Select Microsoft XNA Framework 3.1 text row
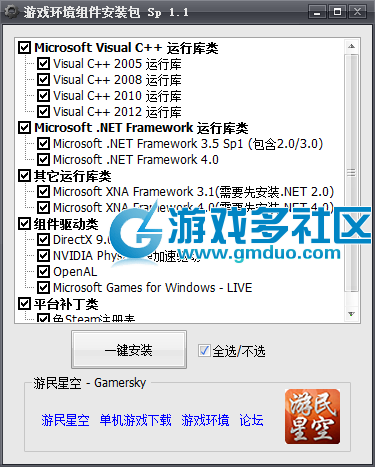375x467 pixels. coord(193,192)
